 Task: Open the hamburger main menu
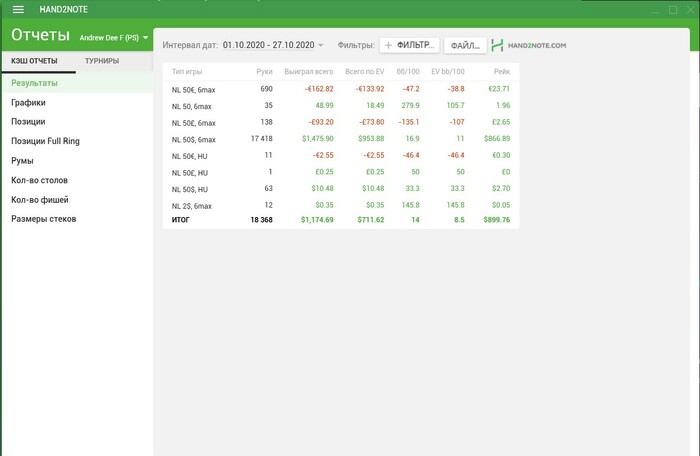18,9
